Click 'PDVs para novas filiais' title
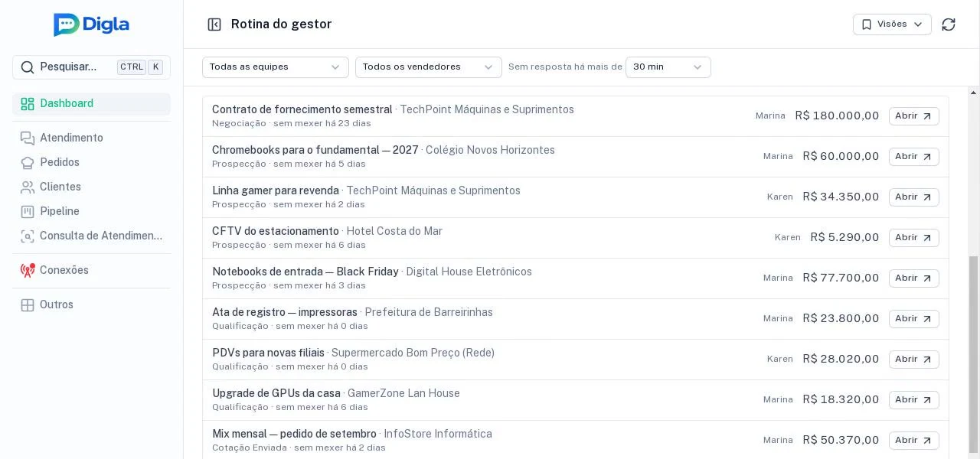The height and width of the screenshot is (459, 980). pos(268,353)
